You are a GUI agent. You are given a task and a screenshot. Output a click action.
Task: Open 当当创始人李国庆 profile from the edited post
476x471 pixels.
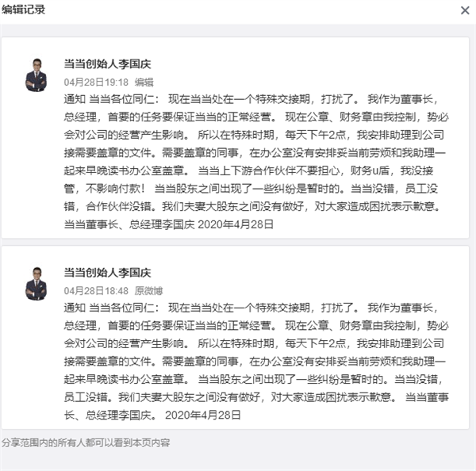point(107,64)
